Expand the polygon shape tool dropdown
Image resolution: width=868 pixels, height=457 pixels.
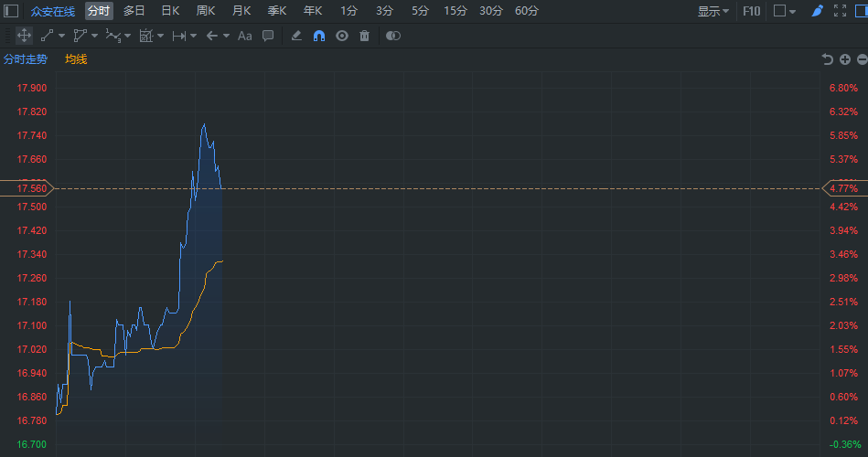point(94,36)
